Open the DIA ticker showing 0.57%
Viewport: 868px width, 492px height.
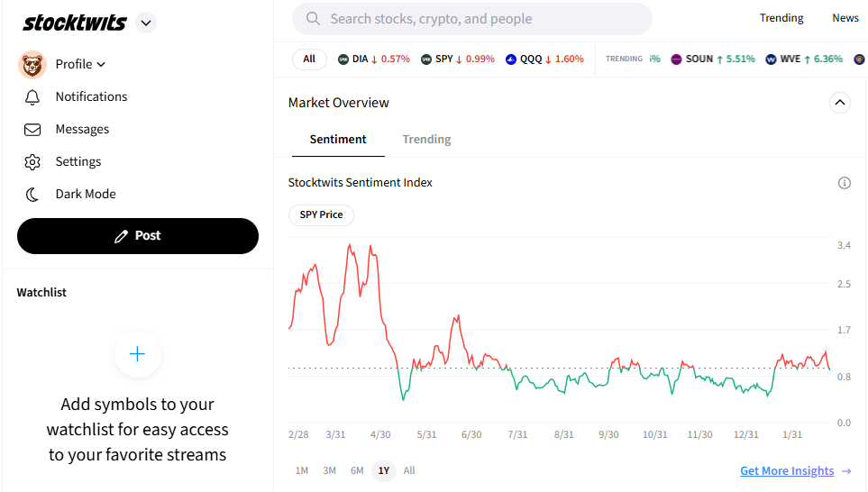point(374,59)
